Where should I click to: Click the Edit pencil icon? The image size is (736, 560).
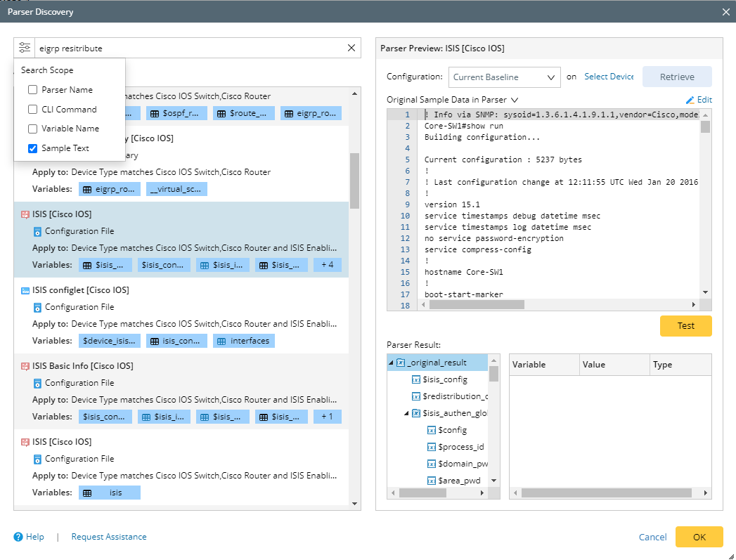[690, 100]
